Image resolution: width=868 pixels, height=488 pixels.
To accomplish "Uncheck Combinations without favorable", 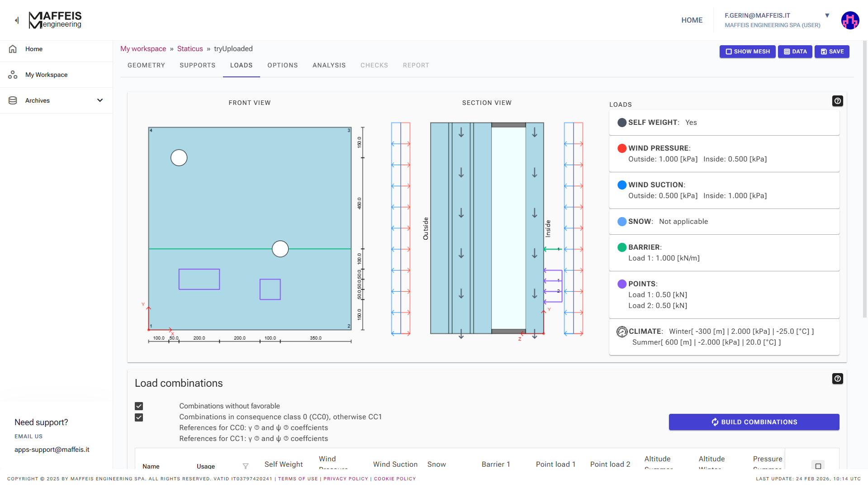I will 139,406.
